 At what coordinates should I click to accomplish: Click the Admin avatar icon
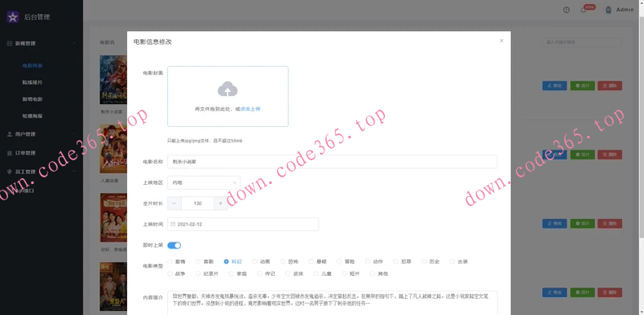click(609, 10)
